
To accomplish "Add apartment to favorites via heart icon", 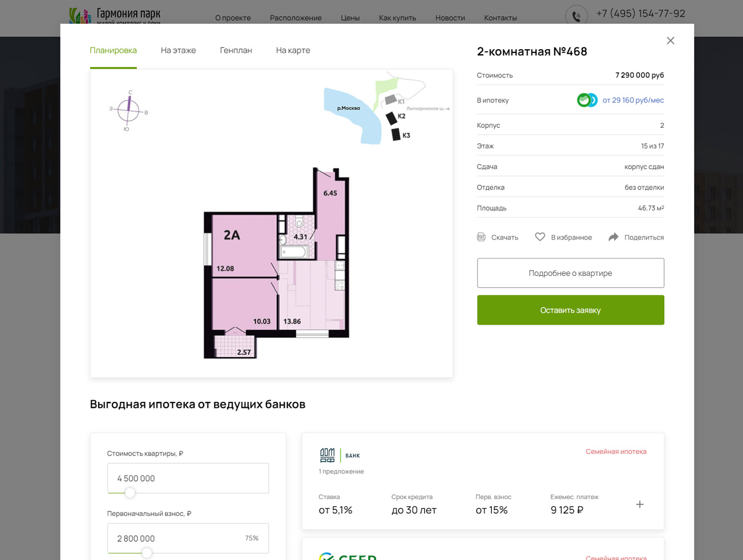I will [540, 237].
